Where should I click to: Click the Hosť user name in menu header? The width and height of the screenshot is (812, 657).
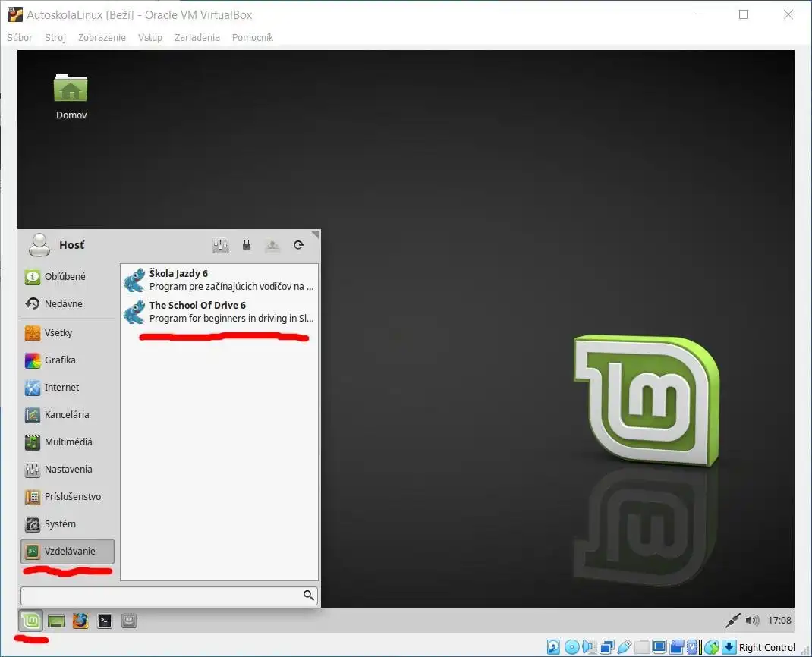click(x=71, y=245)
